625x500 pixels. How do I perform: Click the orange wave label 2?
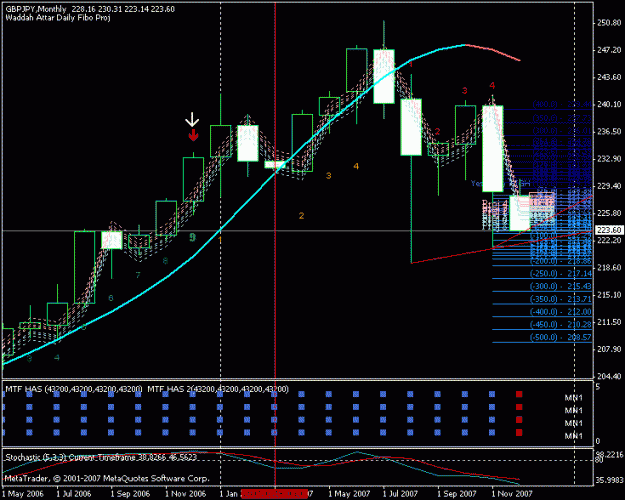[x=301, y=216]
